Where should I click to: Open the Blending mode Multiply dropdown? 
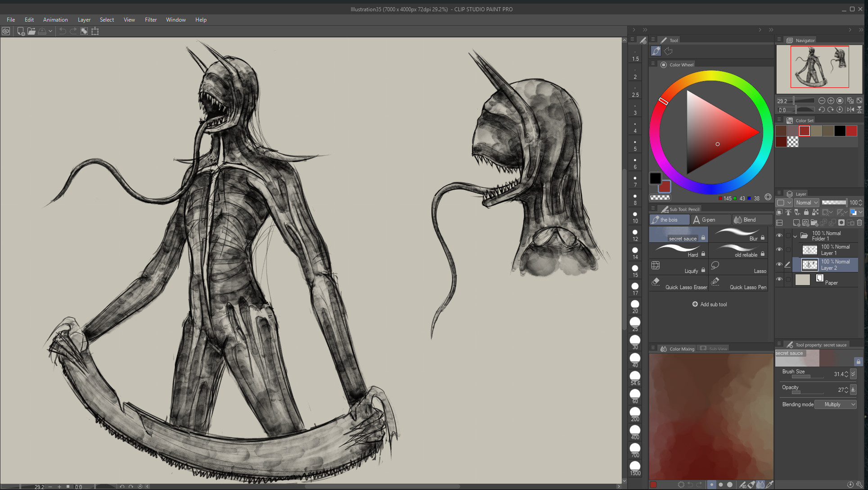tap(836, 404)
